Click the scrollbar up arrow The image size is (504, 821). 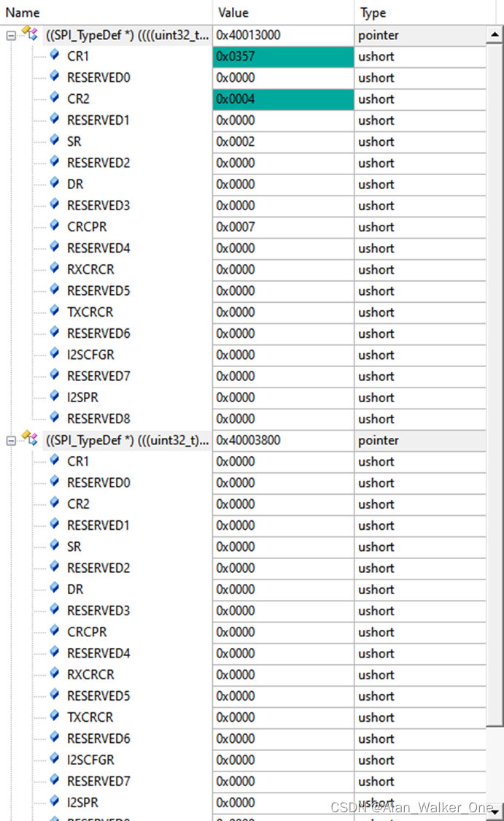point(495,35)
